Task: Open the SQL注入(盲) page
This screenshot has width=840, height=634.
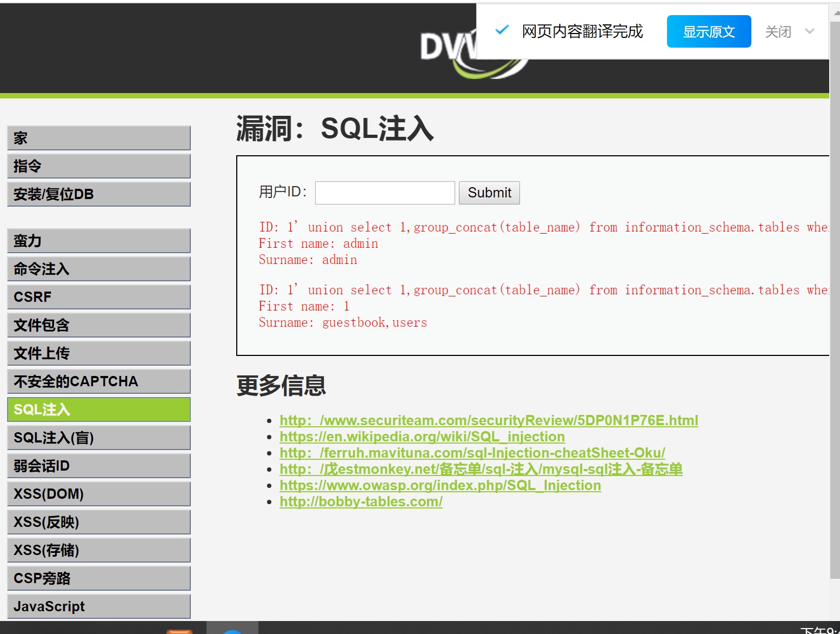Action: (x=98, y=437)
